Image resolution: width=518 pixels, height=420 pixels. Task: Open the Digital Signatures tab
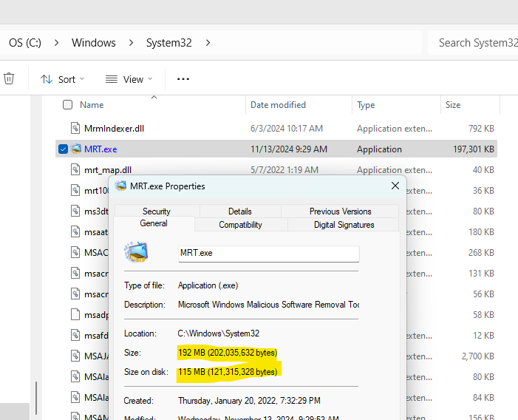[x=344, y=225]
